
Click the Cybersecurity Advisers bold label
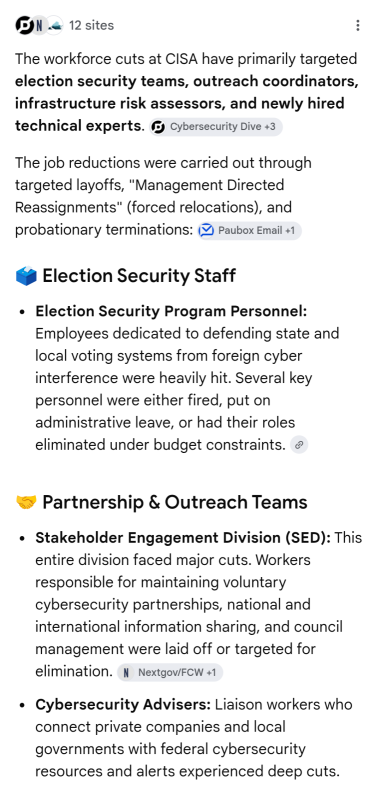[x=123, y=705]
